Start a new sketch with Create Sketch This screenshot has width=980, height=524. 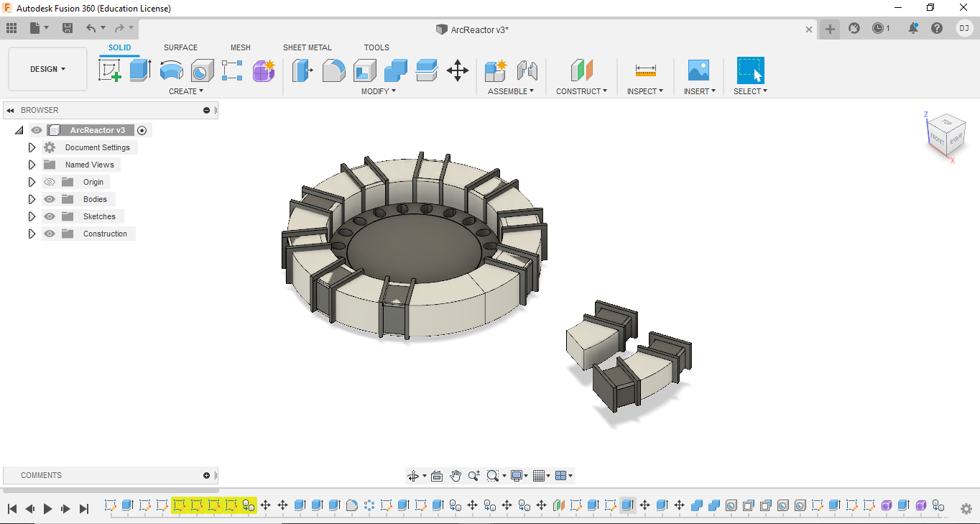(x=109, y=70)
